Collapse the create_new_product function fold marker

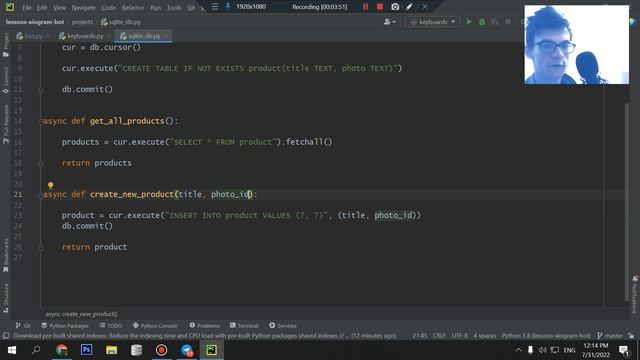pyautogui.click(x=41, y=195)
